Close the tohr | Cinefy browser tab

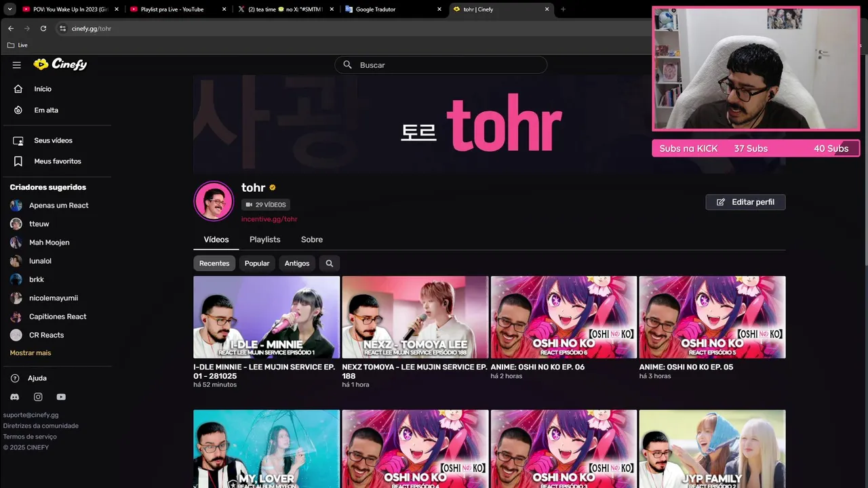pyautogui.click(x=547, y=9)
